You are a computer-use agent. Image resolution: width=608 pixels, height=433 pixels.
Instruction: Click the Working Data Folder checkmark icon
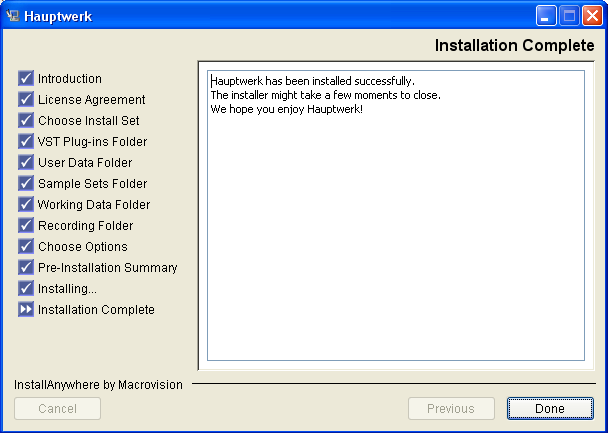tap(26, 204)
